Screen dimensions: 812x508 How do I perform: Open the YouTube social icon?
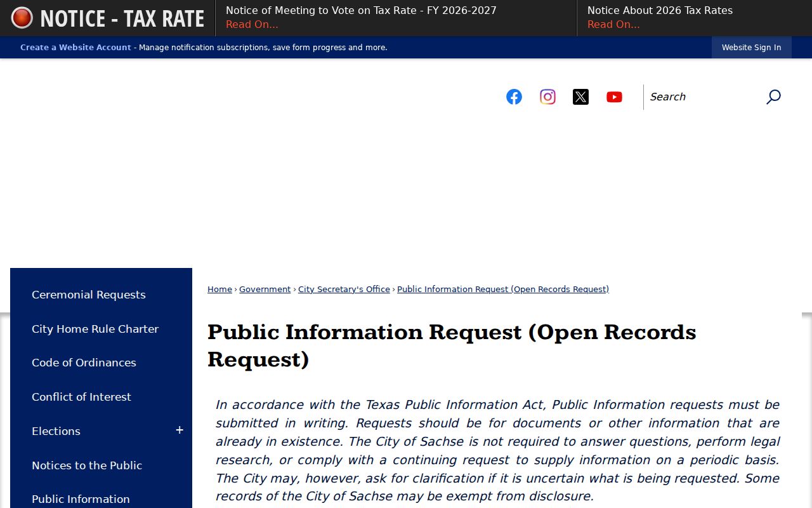pos(614,97)
